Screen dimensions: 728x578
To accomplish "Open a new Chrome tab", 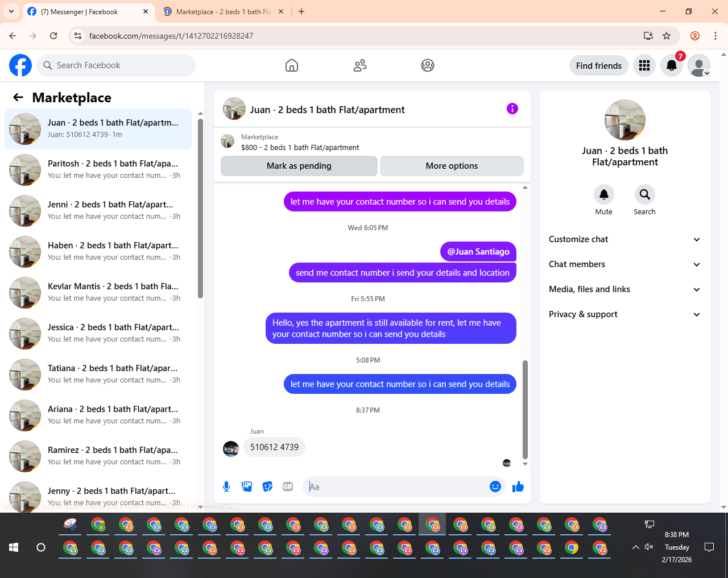I will [301, 11].
